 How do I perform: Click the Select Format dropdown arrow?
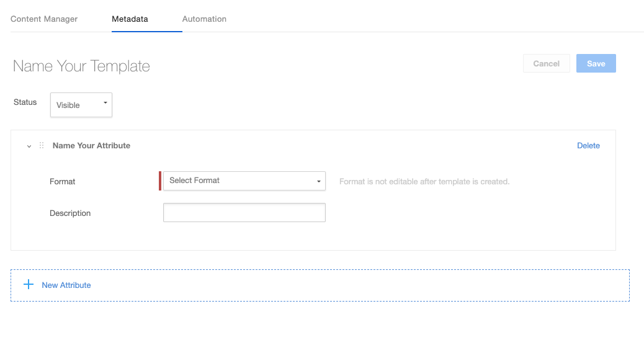point(318,181)
